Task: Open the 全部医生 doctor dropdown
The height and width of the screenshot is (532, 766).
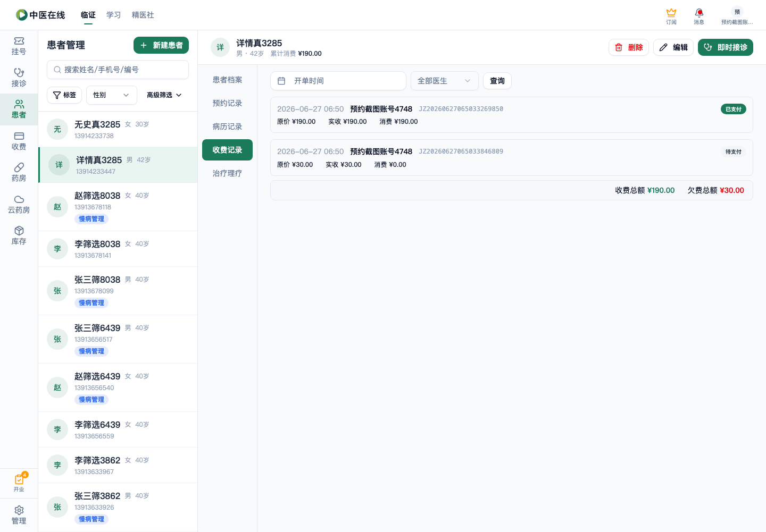Action: coord(445,81)
